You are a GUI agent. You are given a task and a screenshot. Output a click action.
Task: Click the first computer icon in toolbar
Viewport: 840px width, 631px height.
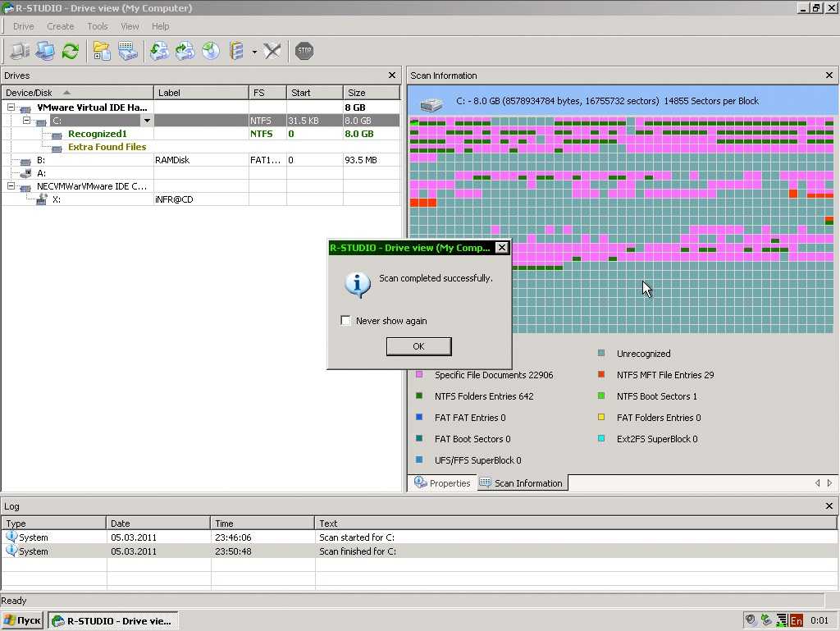(x=19, y=51)
